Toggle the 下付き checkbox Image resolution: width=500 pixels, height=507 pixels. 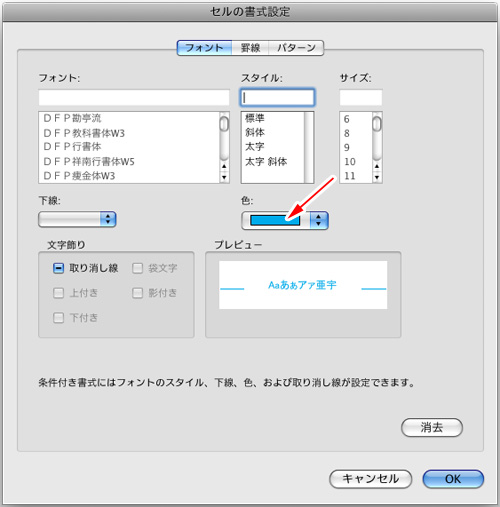[x=59, y=318]
